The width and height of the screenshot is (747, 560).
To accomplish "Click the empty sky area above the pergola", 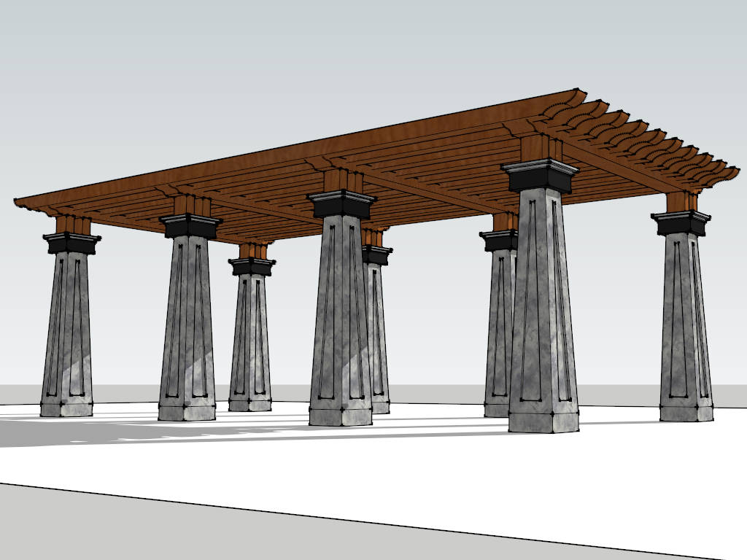I will [292, 58].
